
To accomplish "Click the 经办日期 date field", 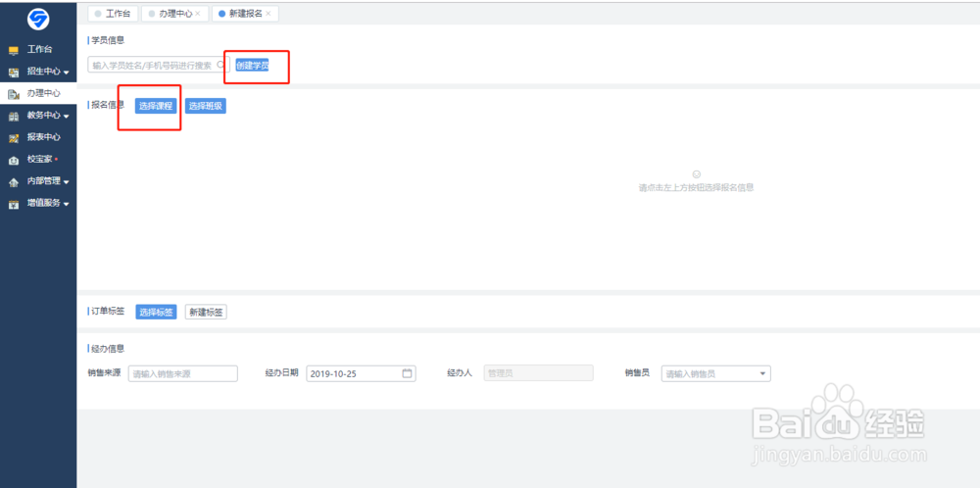I will click(x=362, y=373).
